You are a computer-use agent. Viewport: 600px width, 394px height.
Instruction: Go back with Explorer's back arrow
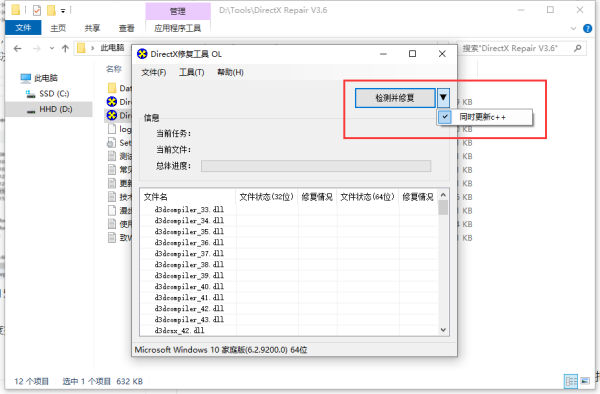pos(18,49)
